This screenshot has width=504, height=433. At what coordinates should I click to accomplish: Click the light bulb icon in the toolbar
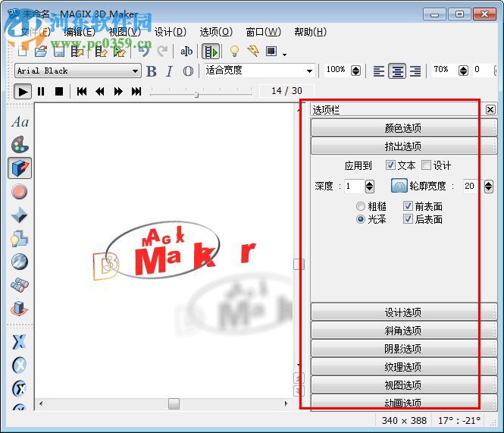(235, 51)
